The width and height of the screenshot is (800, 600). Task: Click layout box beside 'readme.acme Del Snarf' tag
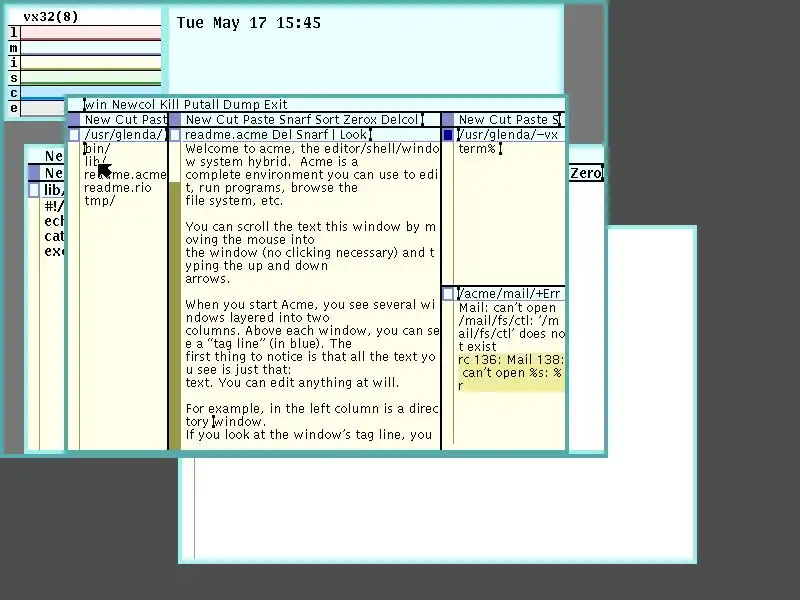(175, 135)
